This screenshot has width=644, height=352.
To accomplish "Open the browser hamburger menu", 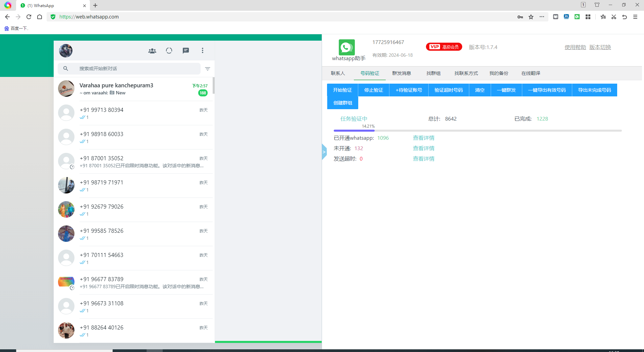I will coord(635,17).
